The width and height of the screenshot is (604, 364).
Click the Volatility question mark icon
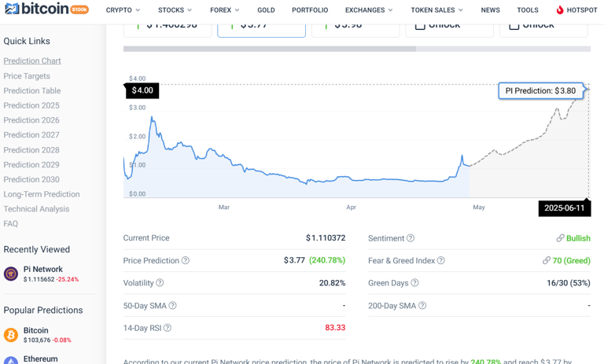160,283
